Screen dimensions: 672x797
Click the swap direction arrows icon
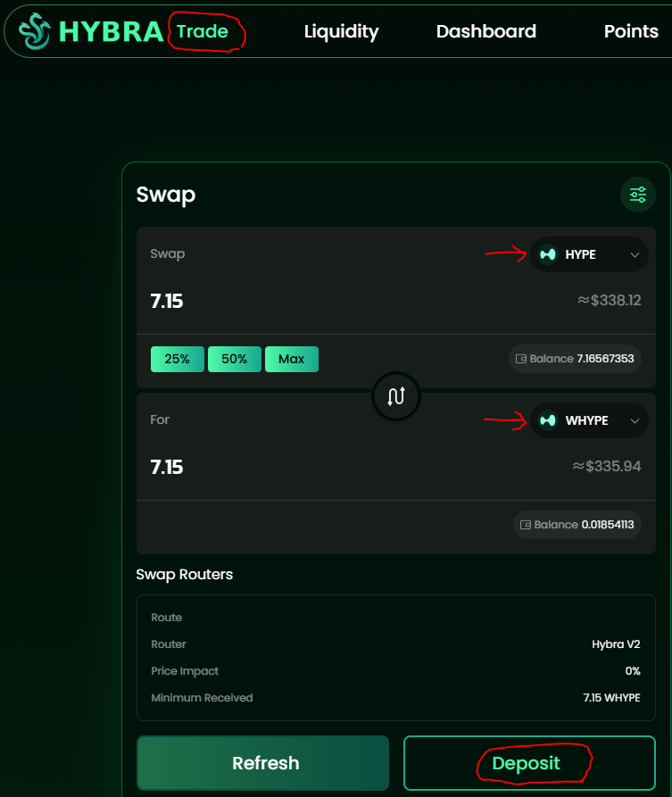396,396
